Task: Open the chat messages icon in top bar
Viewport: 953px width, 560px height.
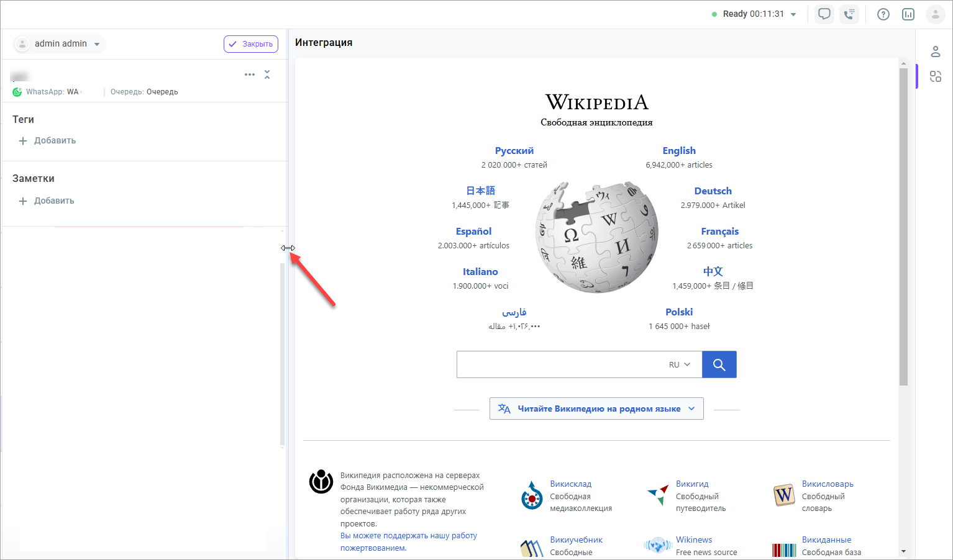Action: (x=824, y=14)
